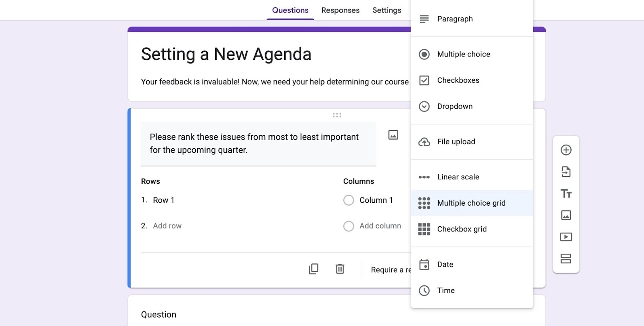Add an image from the side toolbar
This screenshot has height=326, width=644.
coord(566,215)
